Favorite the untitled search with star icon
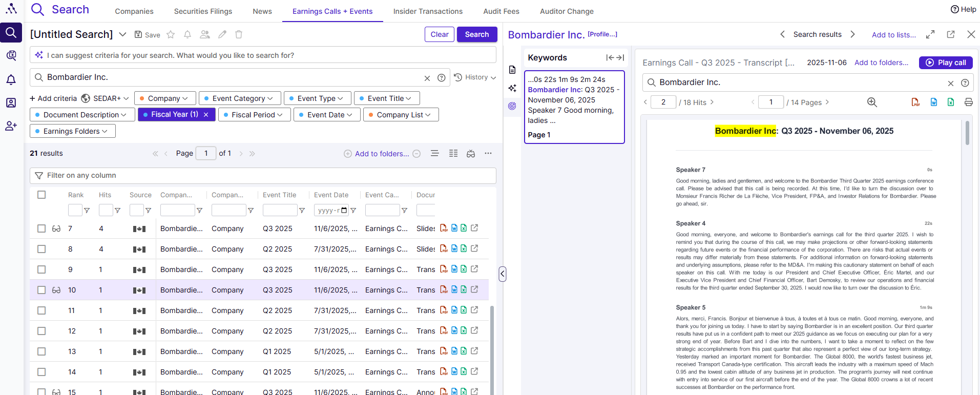Image resolution: width=980 pixels, height=395 pixels. [x=171, y=34]
